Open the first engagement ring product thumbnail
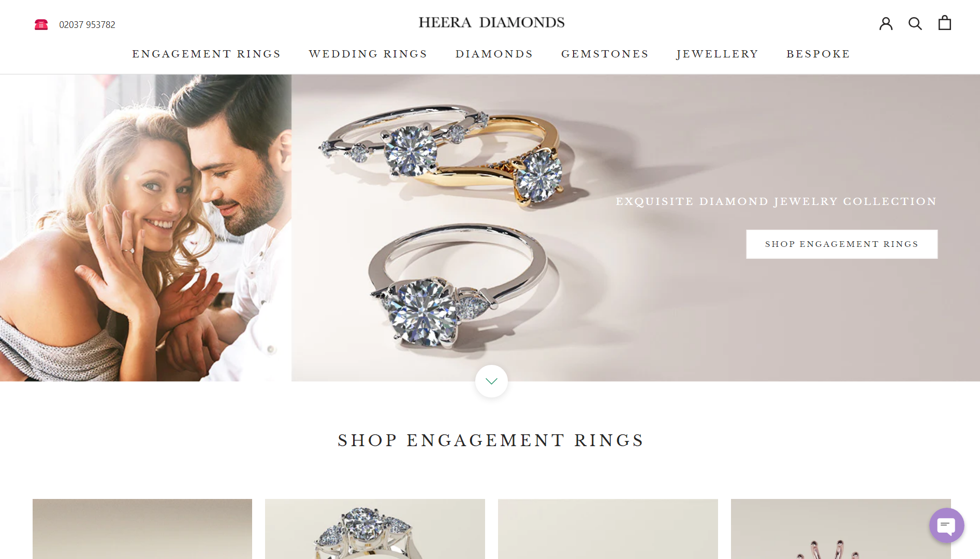The height and width of the screenshot is (559, 980). coord(142,528)
